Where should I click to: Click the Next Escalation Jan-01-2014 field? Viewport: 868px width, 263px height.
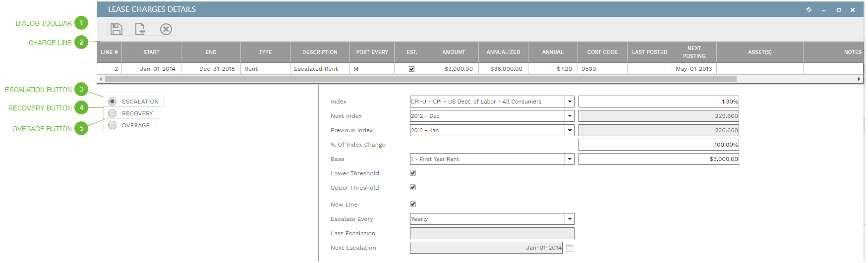[486, 248]
